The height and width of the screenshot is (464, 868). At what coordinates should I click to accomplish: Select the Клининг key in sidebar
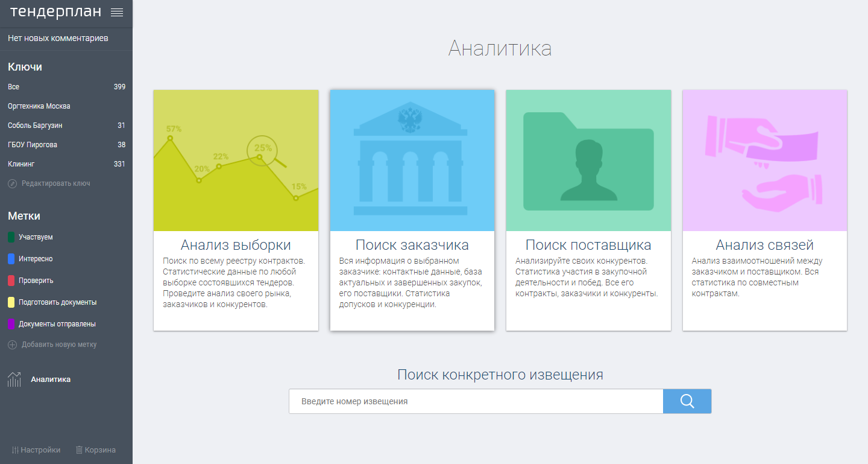60,164
